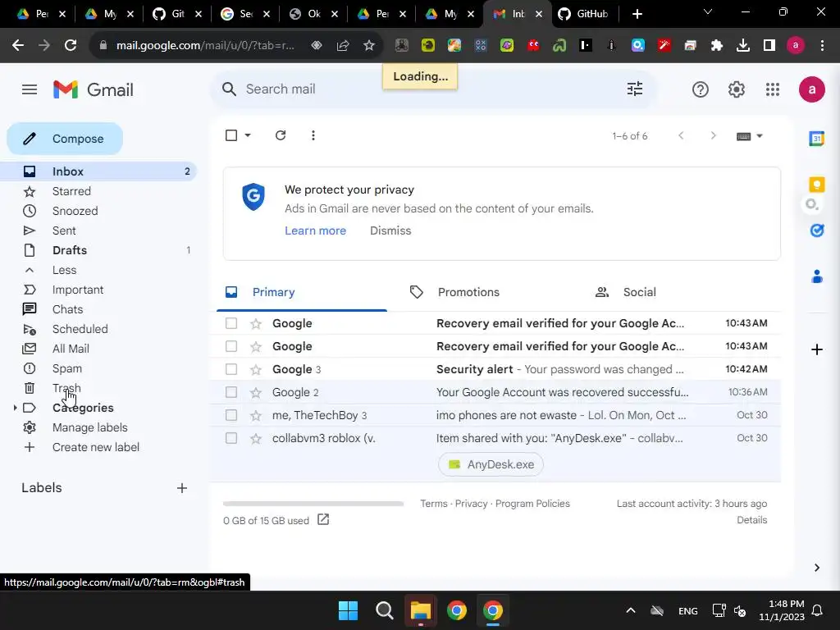This screenshot has height=630, width=840.
Task: Select the TheTechBoy conversation checkbox
Action: click(x=231, y=415)
